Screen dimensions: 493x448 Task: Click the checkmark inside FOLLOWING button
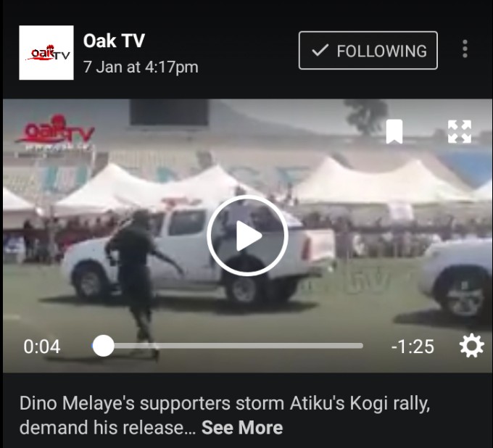(320, 50)
